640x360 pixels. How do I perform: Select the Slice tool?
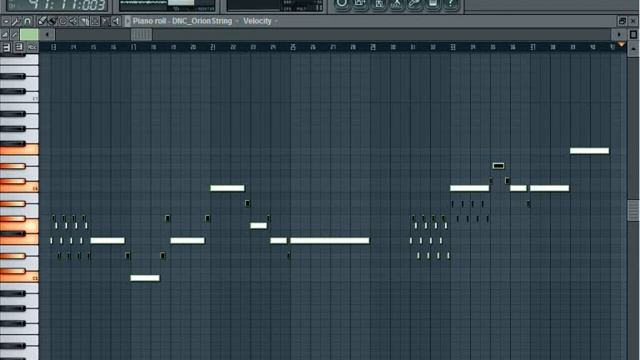[x=84, y=21]
